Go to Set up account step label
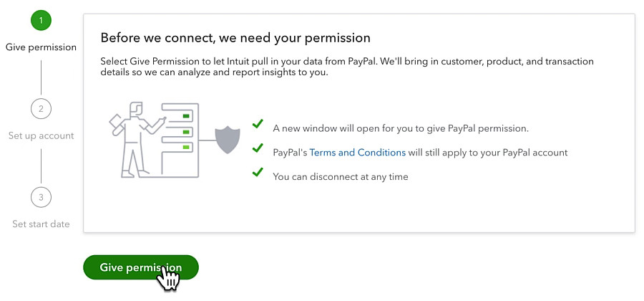The width and height of the screenshot is (644, 301). (41, 135)
